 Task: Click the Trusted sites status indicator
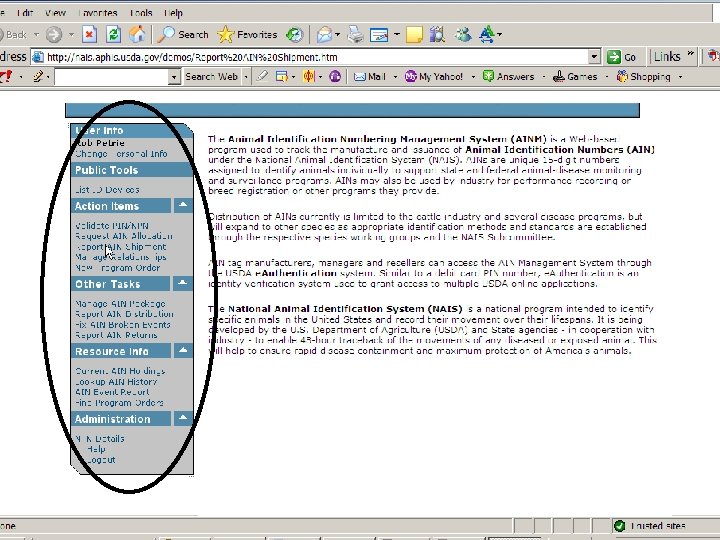pyautogui.click(x=650, y=526)
